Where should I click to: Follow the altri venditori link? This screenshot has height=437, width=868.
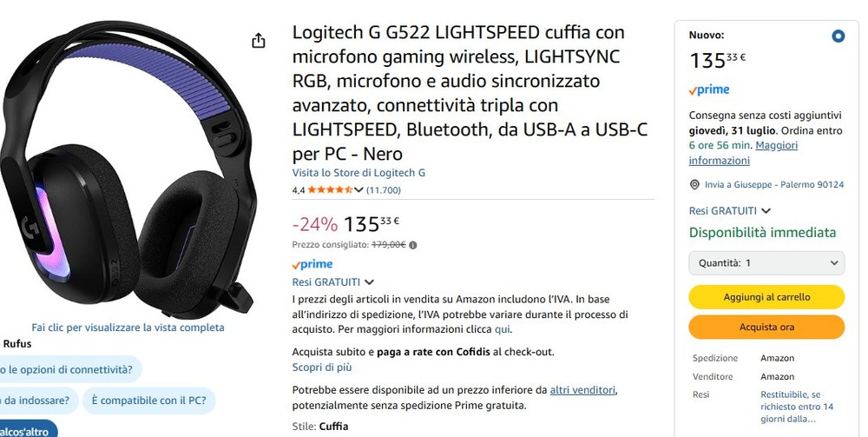pyautogui.click(x=582, y=390)
